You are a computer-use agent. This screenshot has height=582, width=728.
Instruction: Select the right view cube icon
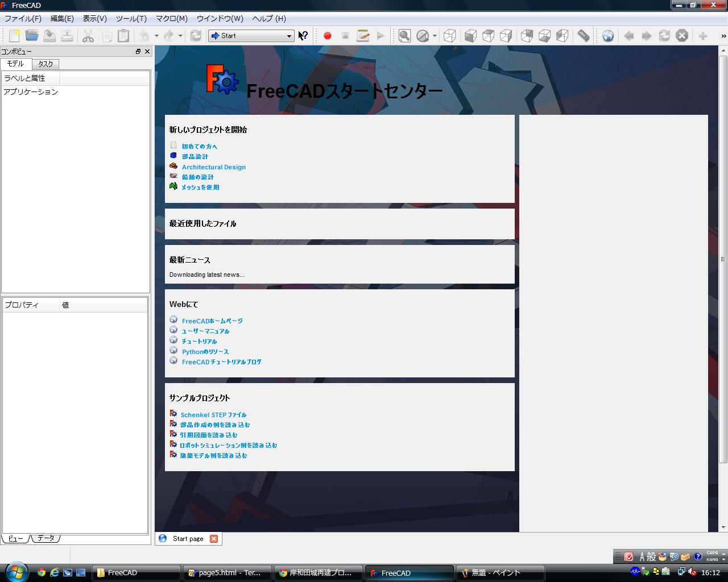point(506,36)
